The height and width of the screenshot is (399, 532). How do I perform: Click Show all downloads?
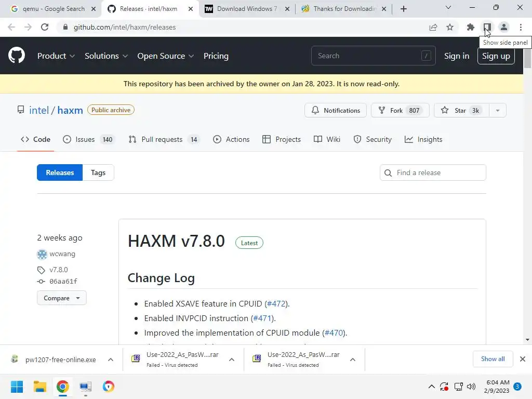(x=493, y=359)
